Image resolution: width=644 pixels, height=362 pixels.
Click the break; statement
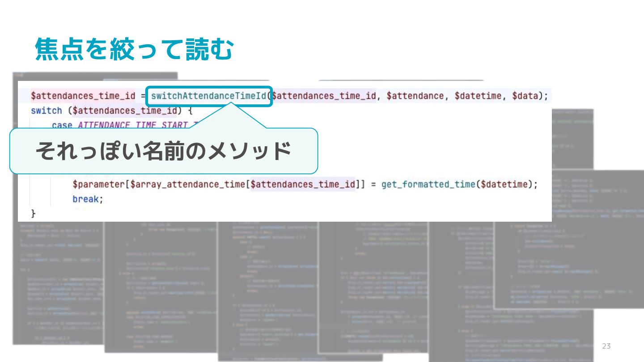pos(88,199)
